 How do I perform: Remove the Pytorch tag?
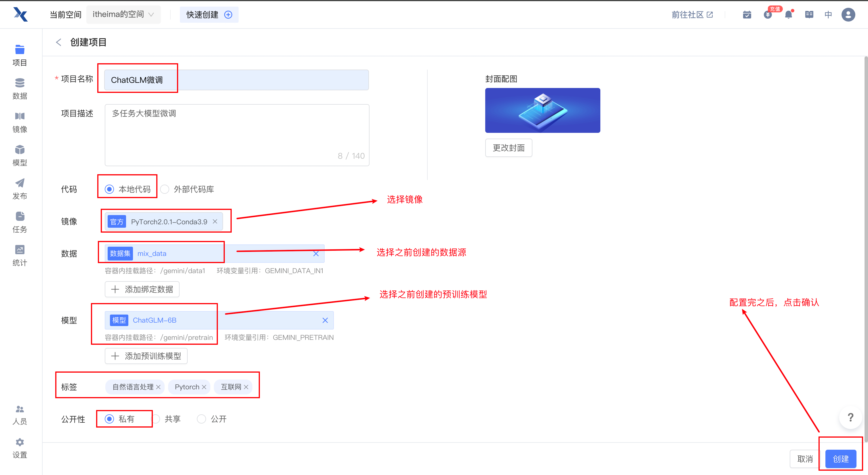[x=204, y=387]
